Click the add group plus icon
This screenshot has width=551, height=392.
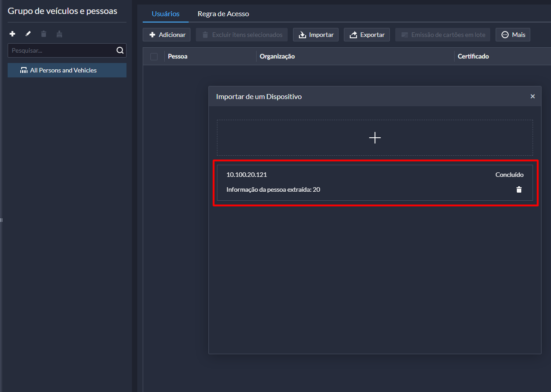pyautogui.click(x=13, y=34)
